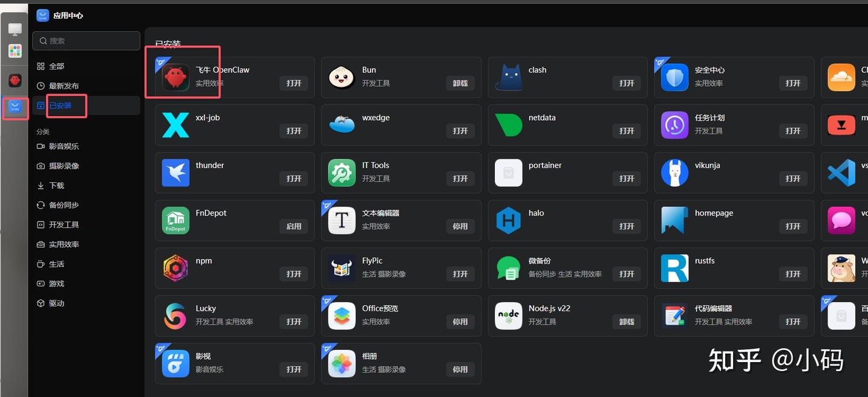
Task: Click the wxedge app icon
Action: tap(342, 125)
